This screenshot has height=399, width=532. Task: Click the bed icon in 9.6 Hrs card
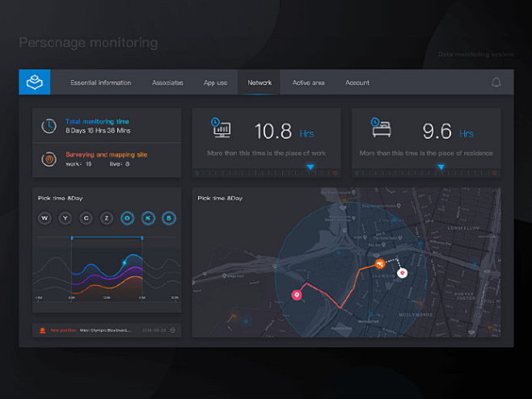click(x=381, y=128)
